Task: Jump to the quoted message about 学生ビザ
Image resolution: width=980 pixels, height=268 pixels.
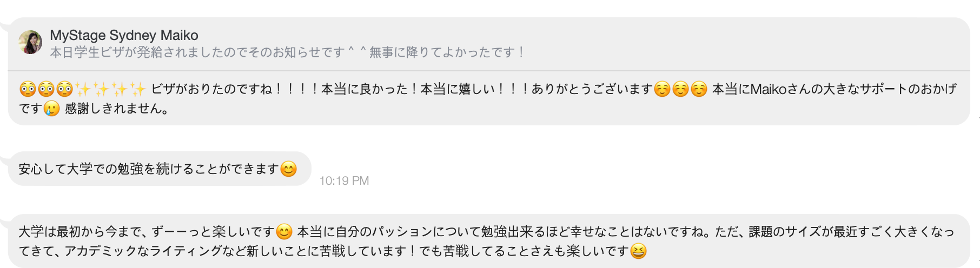Action: pos(287,52)
